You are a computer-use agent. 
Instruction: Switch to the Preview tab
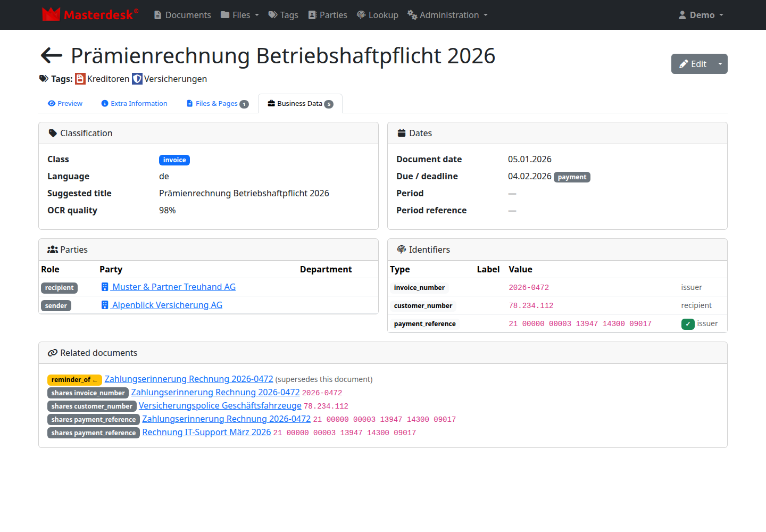65,103
